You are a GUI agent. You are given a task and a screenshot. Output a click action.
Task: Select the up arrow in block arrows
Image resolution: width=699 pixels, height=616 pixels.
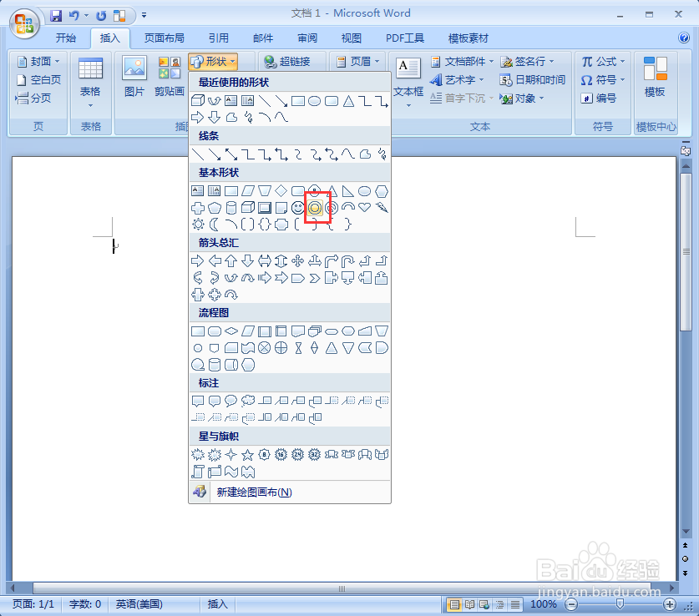pyautogui.click(x=231, y=261)
